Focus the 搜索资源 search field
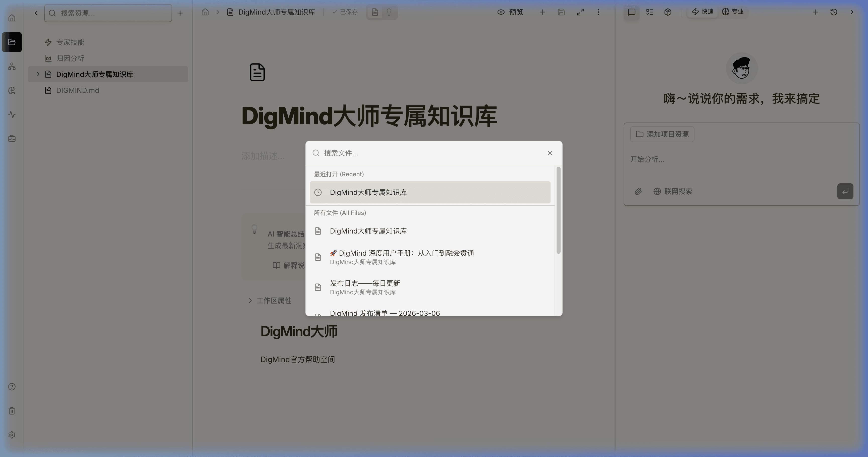Screen dimensions: 868x457 [108, 13]
